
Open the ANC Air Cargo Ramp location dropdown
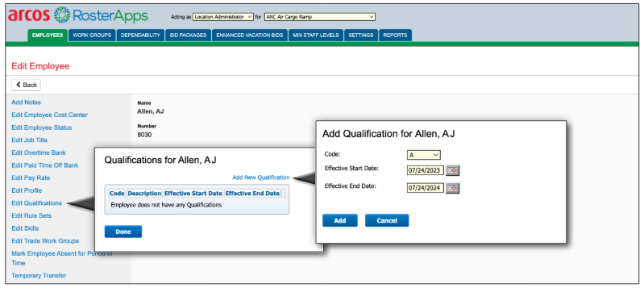pos(320,17)
